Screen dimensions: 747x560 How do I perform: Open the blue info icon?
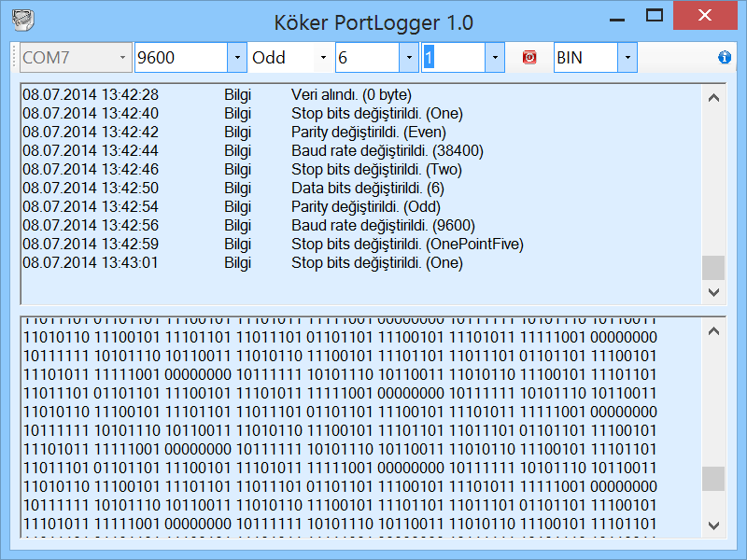725,57
